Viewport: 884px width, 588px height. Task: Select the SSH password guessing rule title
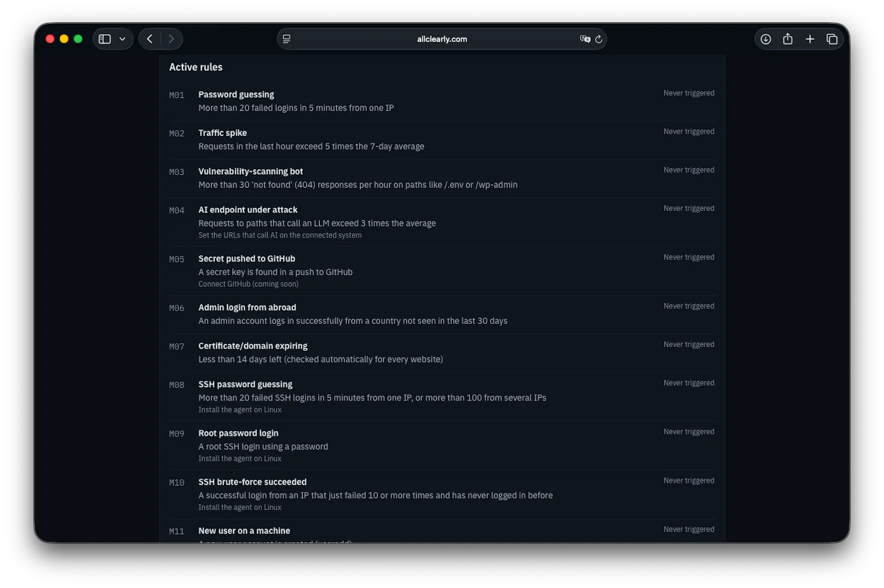tap(245, 384)
